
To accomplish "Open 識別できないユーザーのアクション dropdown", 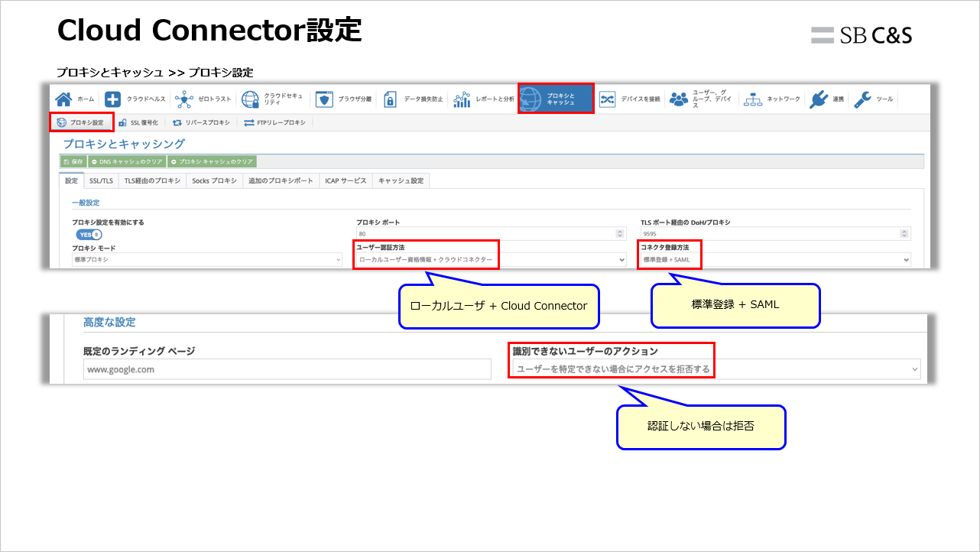I will (716, 369).
